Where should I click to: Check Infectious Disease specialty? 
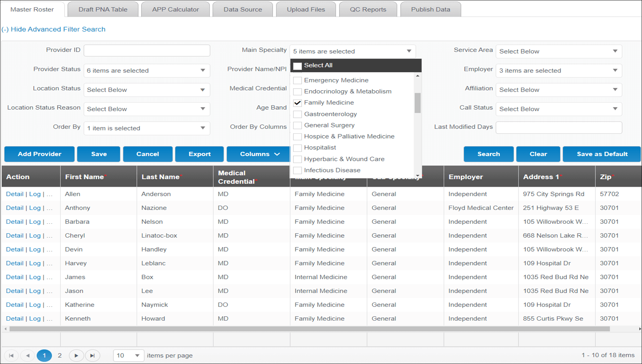pos(297,170)
